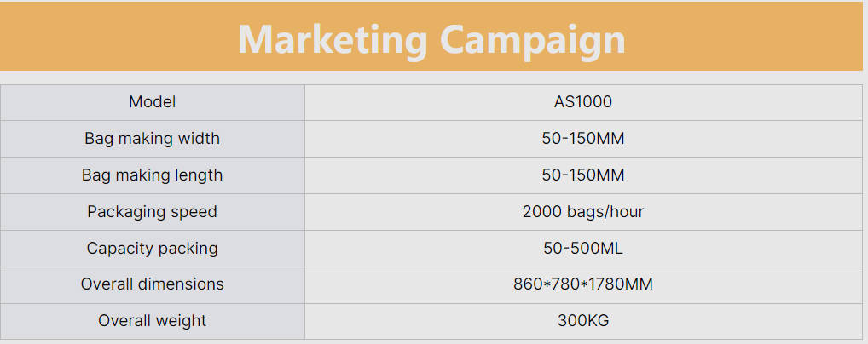This screenshot has width=868, height=344.
Task: Select the Model label cell
Action: [152, 102]
